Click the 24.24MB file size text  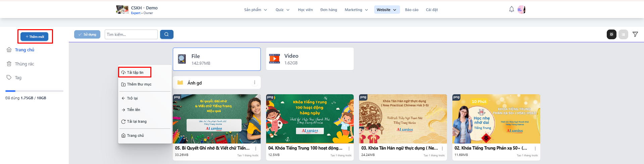[x=368, y=155]
